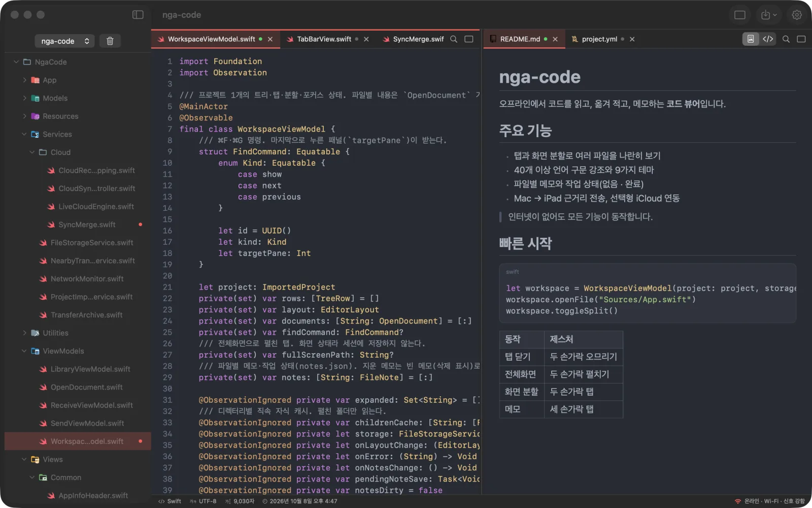Open SyncMerge.swift in the file tree
Screen dimensions: 812x508
(x=78, y=225)
